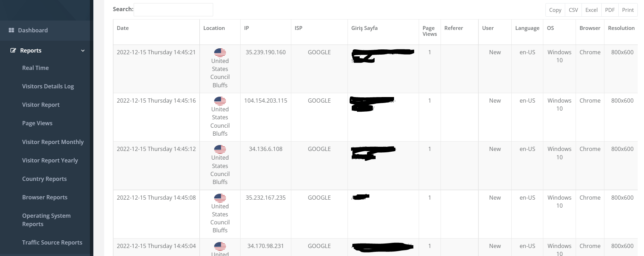Print the visitors table

(628, 10)
